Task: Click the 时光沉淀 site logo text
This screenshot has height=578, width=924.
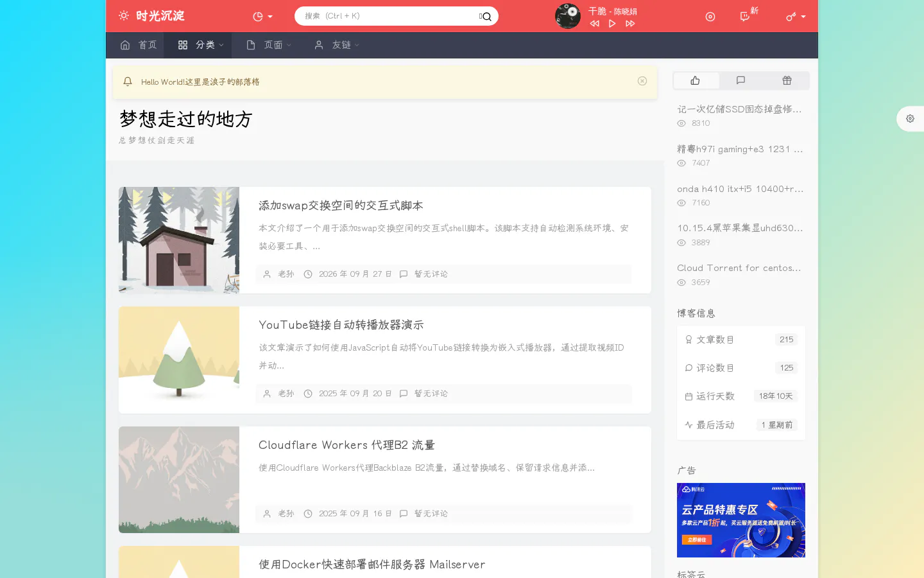Action: (x=160, y=16)
